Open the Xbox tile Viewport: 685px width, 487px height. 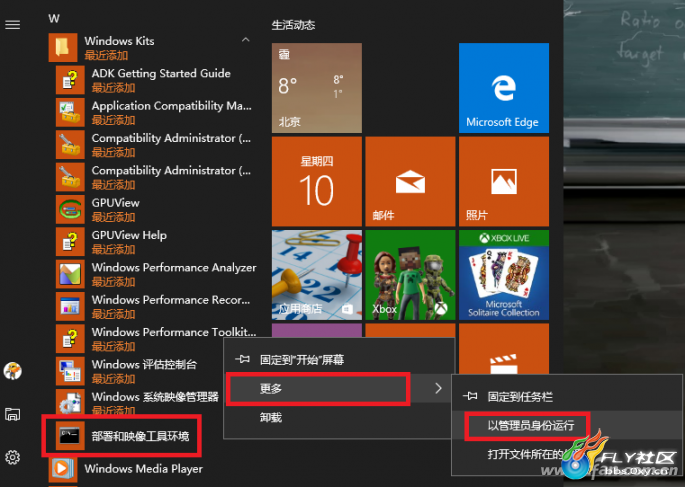(x=410, y=275)
